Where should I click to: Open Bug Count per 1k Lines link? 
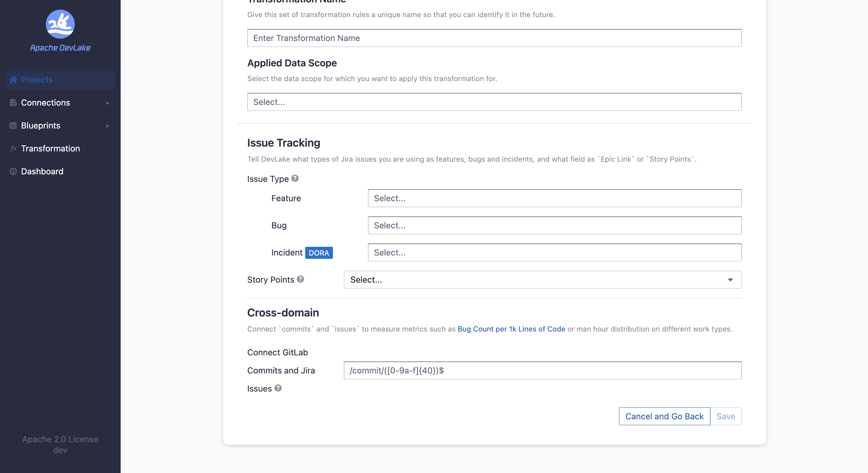pyautogui.click(x=511, y=329)
